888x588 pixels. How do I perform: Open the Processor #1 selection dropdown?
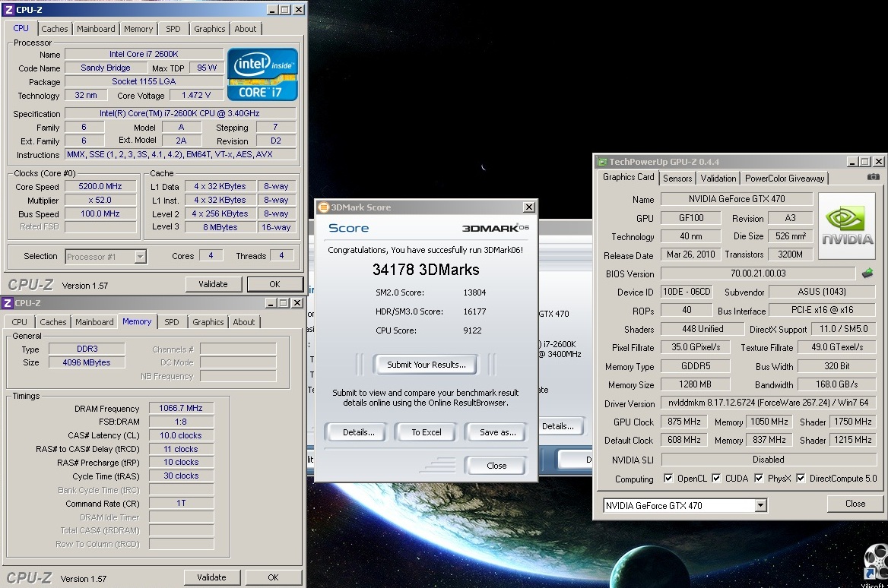click(x=141, y=257)
